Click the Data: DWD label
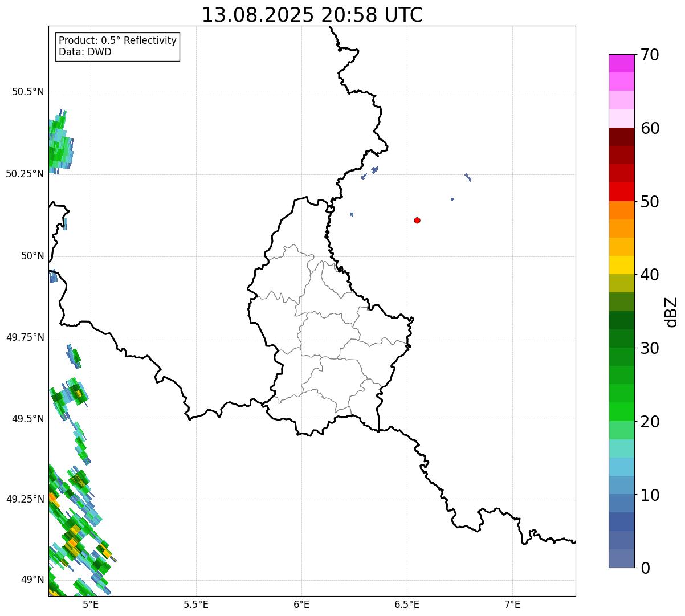The width and height of the screenshot is (685, 616). [x=85, y=52]
